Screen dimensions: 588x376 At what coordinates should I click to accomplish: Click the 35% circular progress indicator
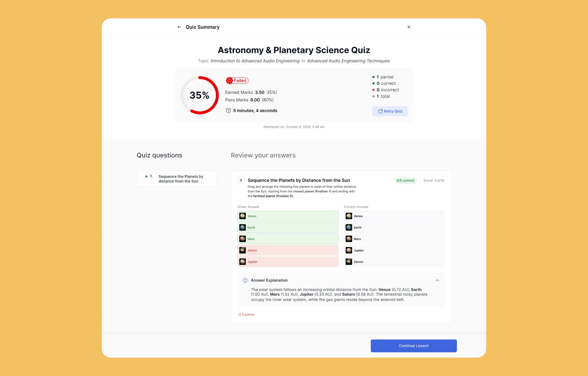[x=200, y=95]
